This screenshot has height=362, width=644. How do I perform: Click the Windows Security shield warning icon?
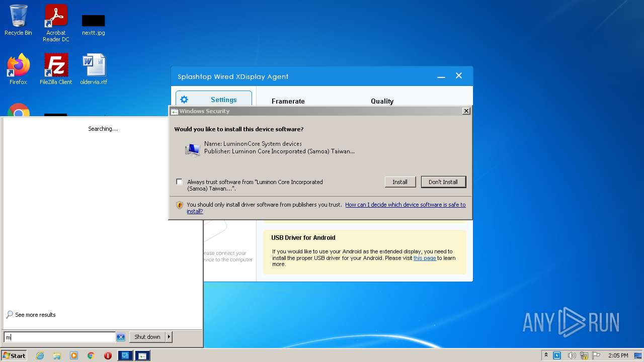point(180,205)
